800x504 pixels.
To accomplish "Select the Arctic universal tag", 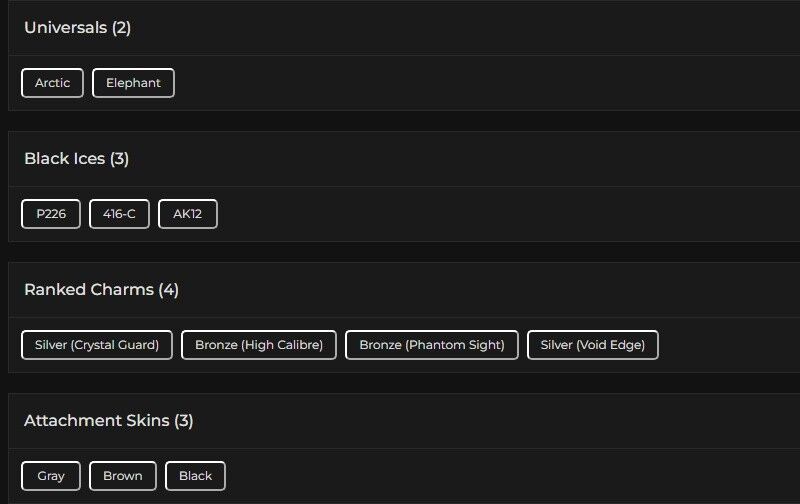I will tap(52, 83).
